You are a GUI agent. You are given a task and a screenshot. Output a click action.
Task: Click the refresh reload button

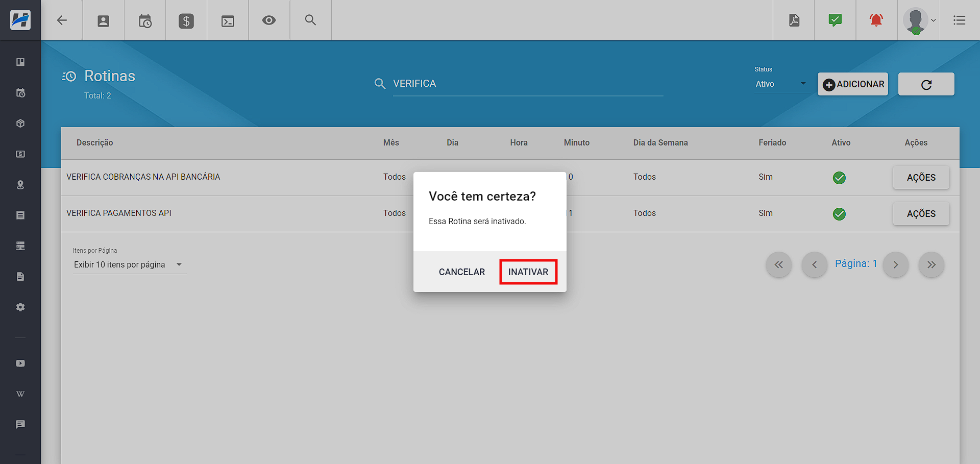coord(926,84)
